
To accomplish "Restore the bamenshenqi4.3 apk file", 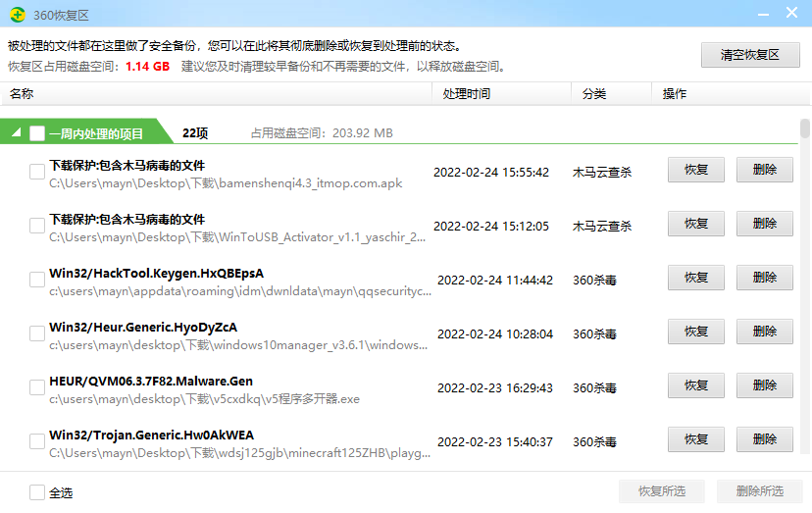I will (x=696, y=170).
